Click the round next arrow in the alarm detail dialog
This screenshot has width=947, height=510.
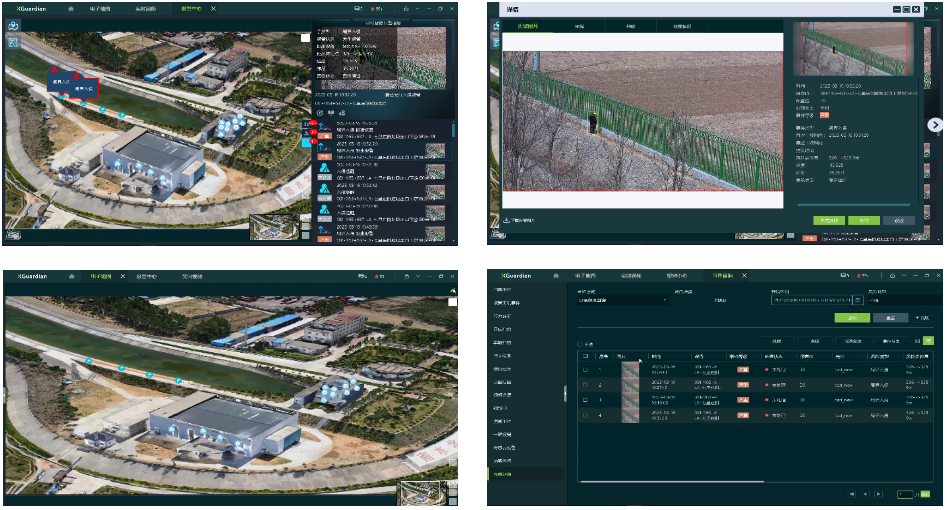[x=935, y=125]
